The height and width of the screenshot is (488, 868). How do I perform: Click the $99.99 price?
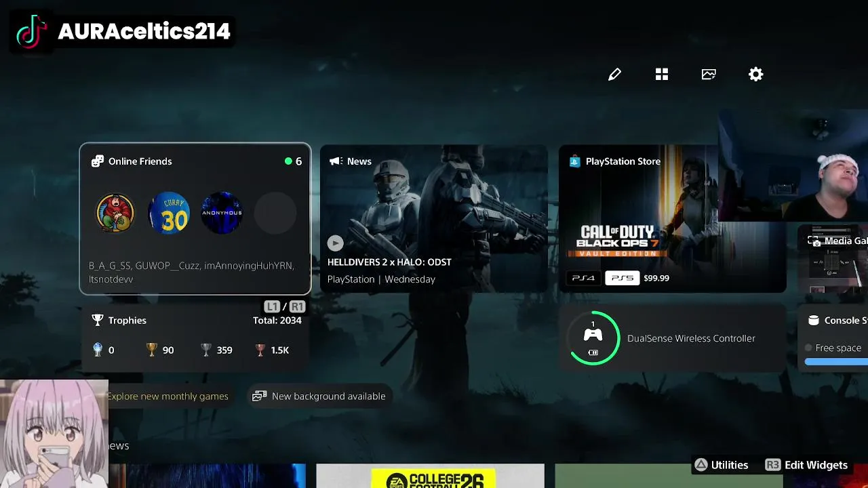[x=656, y=278]
